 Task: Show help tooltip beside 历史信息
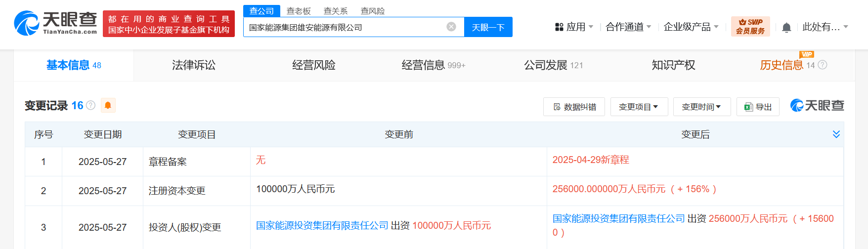(823, 65)
